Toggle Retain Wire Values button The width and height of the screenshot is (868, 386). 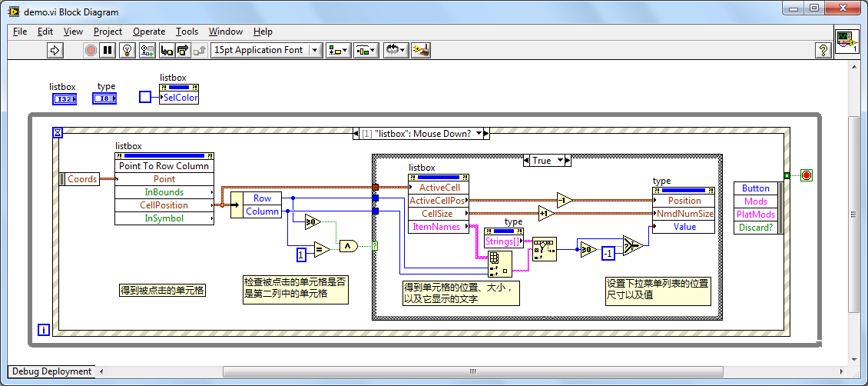click(146, 50)
